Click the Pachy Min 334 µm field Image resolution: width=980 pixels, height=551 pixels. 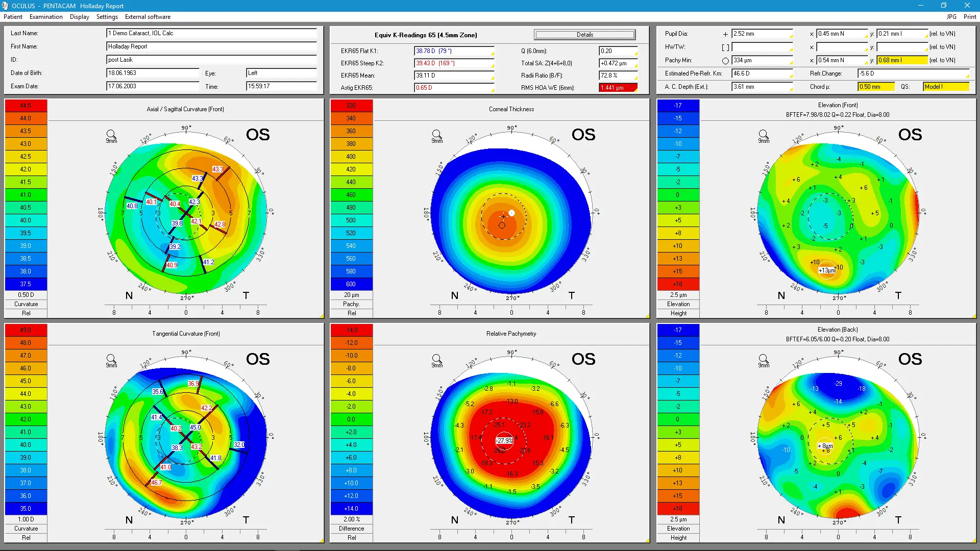[x=762, y=60]
